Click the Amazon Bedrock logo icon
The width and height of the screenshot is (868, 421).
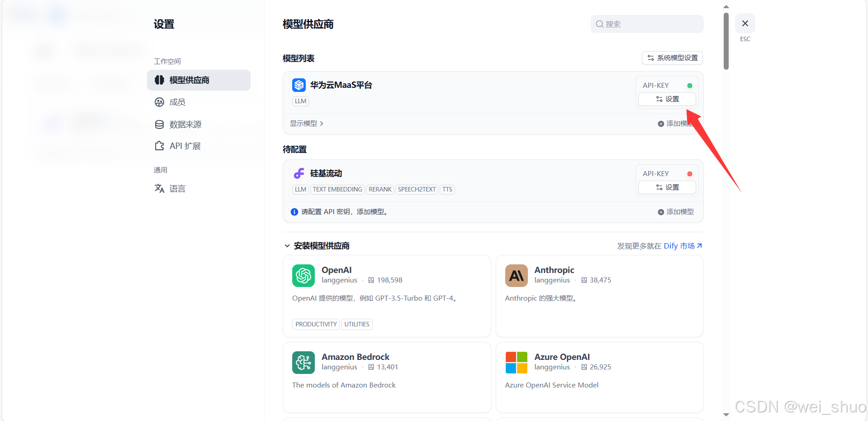point(304,363)
